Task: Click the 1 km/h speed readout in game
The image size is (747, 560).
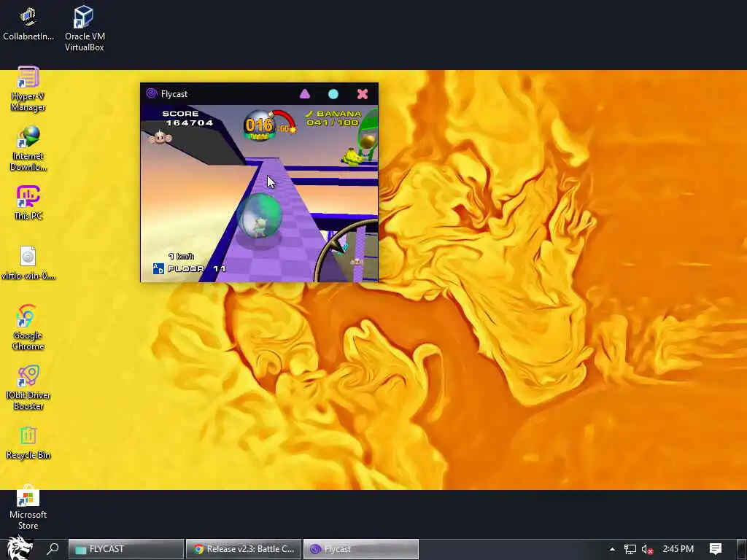Action: coord(181,256)
